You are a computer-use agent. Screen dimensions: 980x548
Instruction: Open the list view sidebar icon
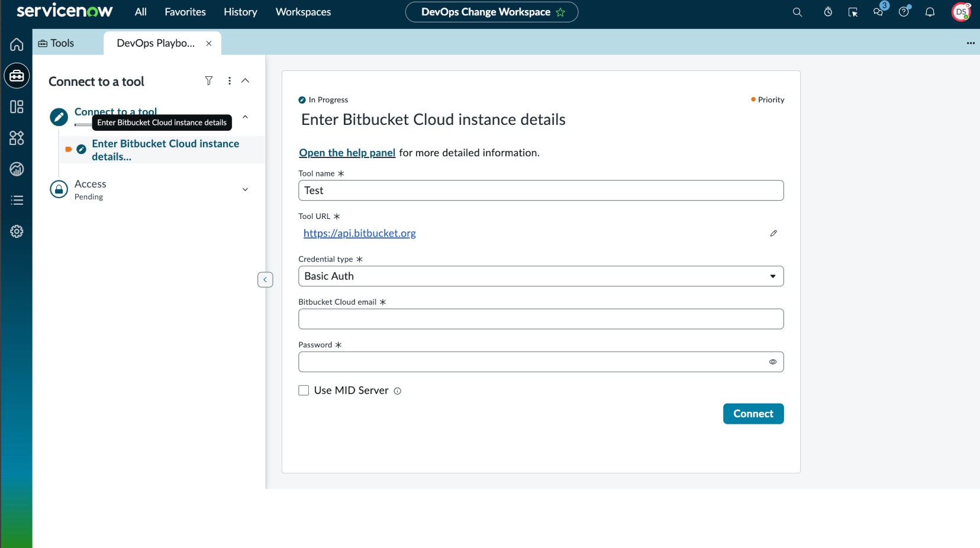[x=17, y=200]
